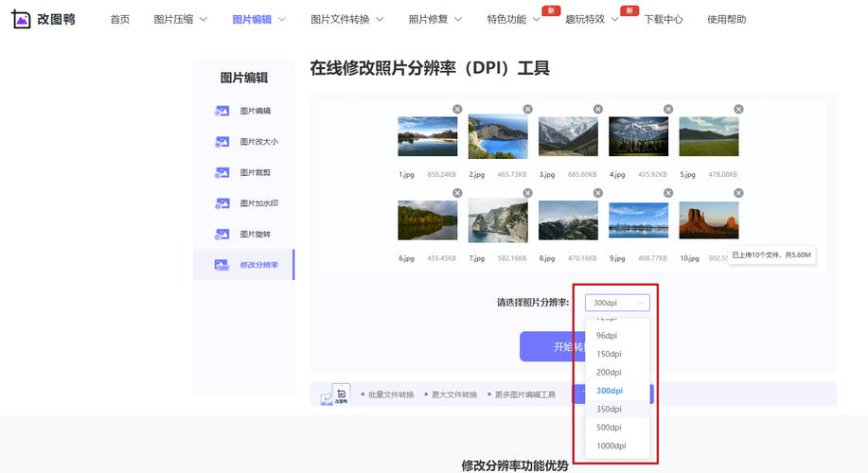The image size is (868, 473).
Task: Click the 图片编辑 sidebar item icon
Action: 222,111
